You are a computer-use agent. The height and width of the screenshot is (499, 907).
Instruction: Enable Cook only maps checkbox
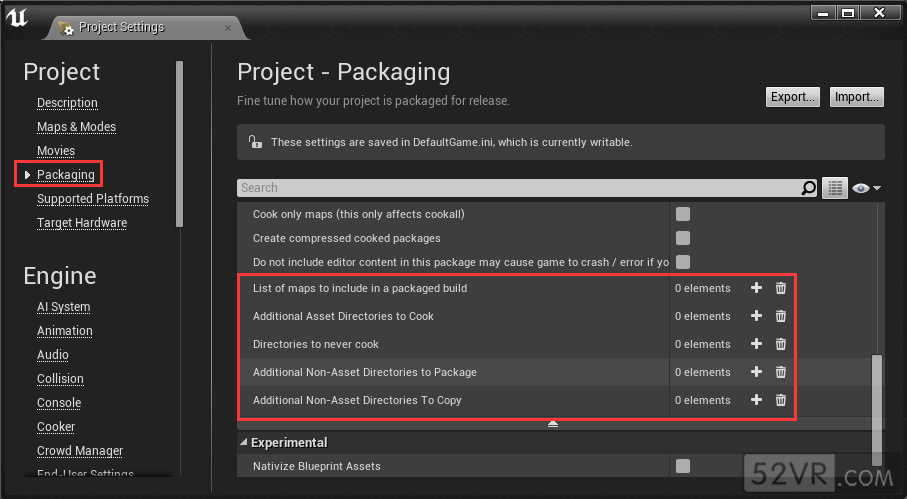[683, 214]
